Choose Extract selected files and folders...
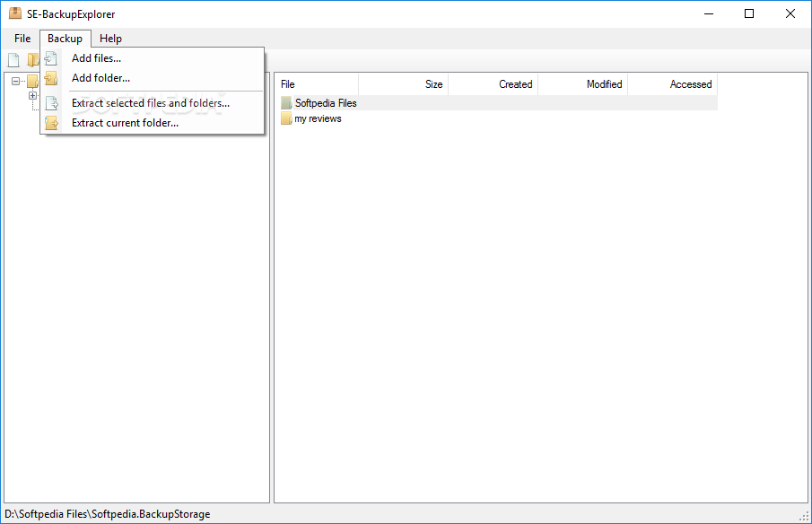Viewport: 812px width, 524px height. pos(153,103)
